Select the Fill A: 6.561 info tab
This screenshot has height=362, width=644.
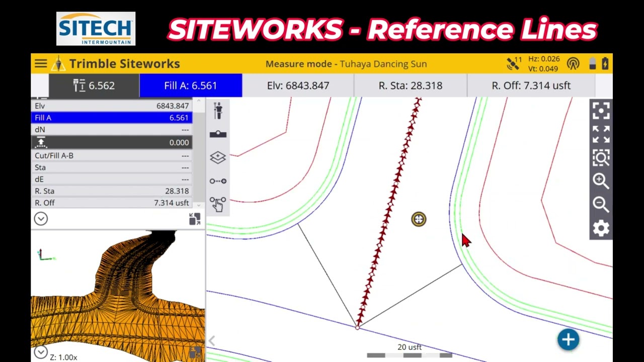tap(191, 85)
